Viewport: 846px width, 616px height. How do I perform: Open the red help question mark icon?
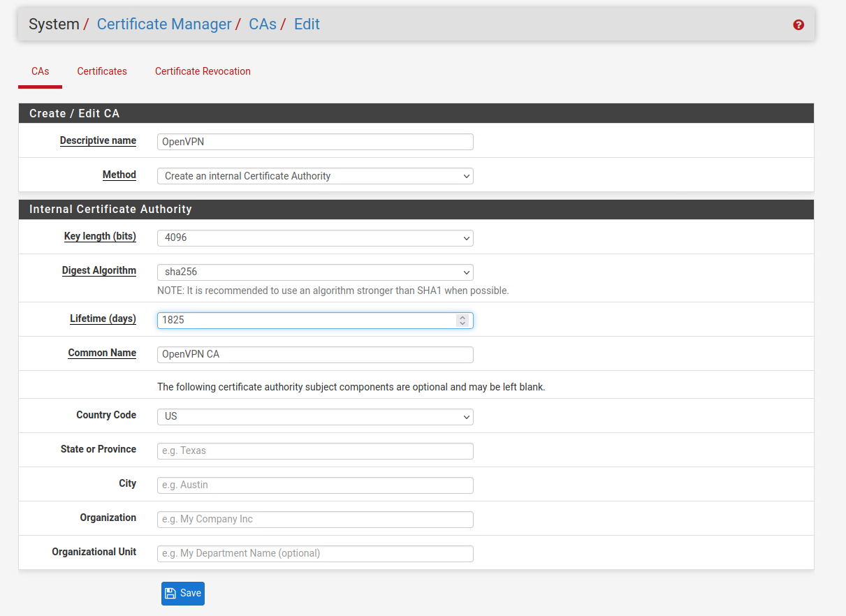[x=798, y=24]
